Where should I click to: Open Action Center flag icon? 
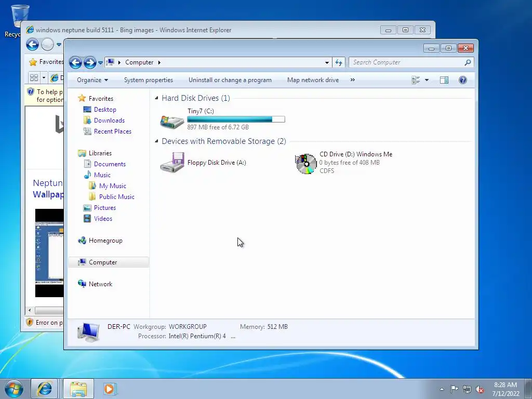click(454, 389)
